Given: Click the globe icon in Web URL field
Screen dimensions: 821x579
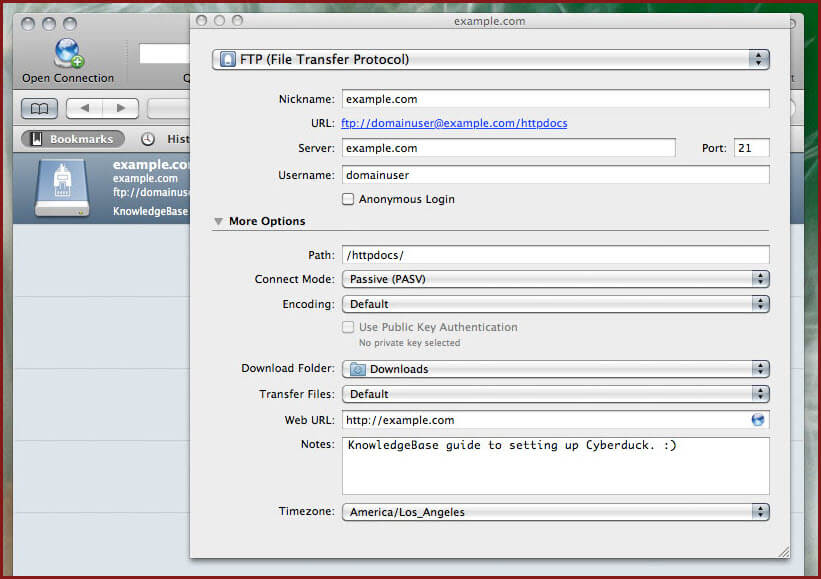Looking at the screenshot, I should click(758, 420).
